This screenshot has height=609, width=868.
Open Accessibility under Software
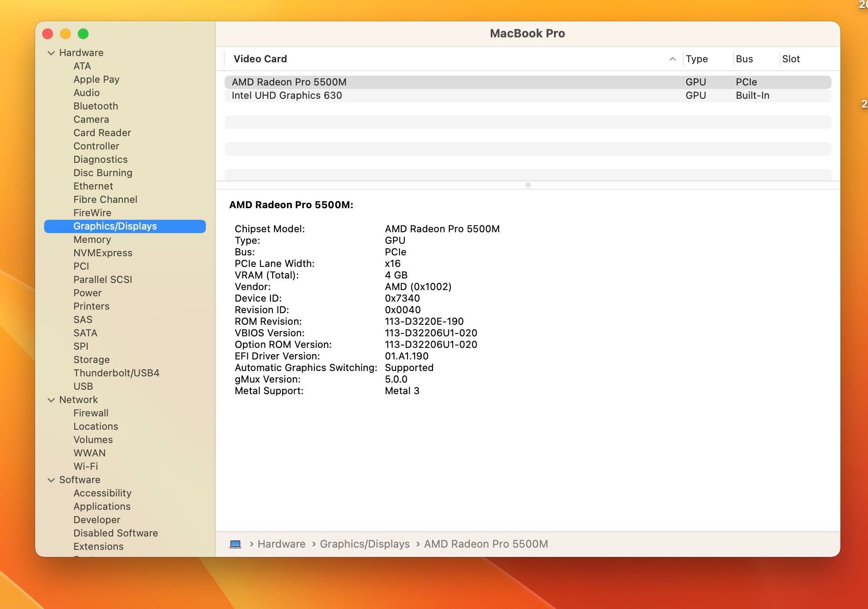[102, 493]
